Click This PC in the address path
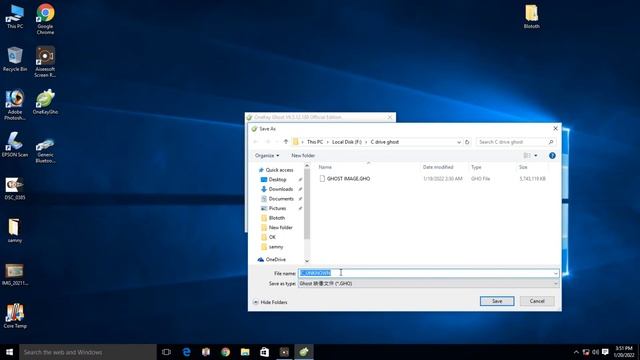The width and height of the screenshot is (640, 360). click(x=315, y=142)
